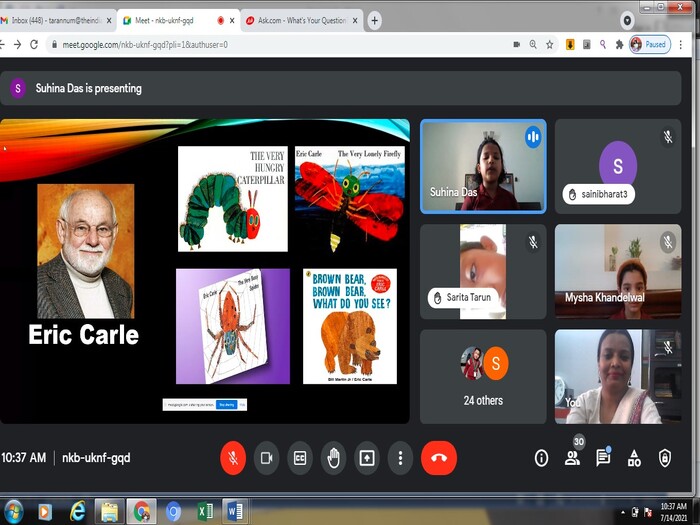Image resolution: width=700 pixels, height=525 pixels.
Task: Go forward in the browser
Action: [x=17, y=45]
